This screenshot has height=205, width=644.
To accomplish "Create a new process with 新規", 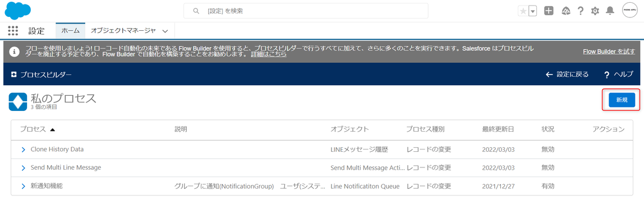I will [622, 100].
